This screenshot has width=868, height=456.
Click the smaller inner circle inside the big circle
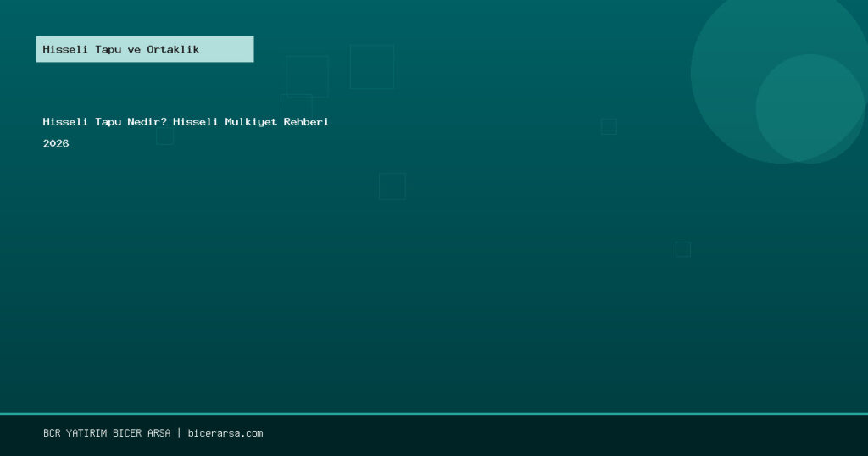click(810, 108)
